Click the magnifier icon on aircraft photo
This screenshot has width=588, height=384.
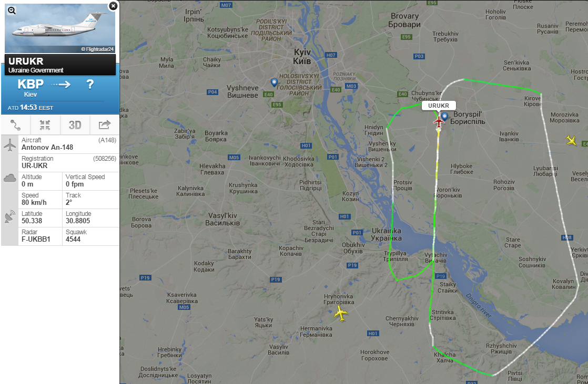12,11
